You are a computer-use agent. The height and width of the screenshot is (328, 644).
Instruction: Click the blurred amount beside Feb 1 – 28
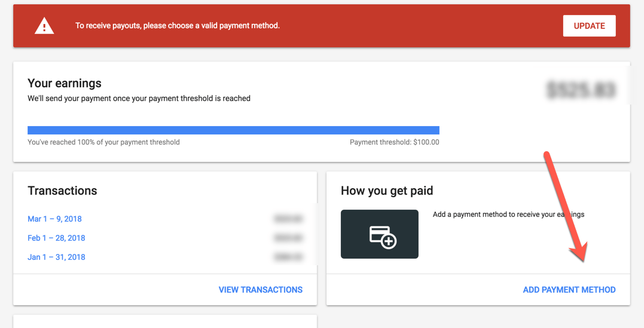288,238
